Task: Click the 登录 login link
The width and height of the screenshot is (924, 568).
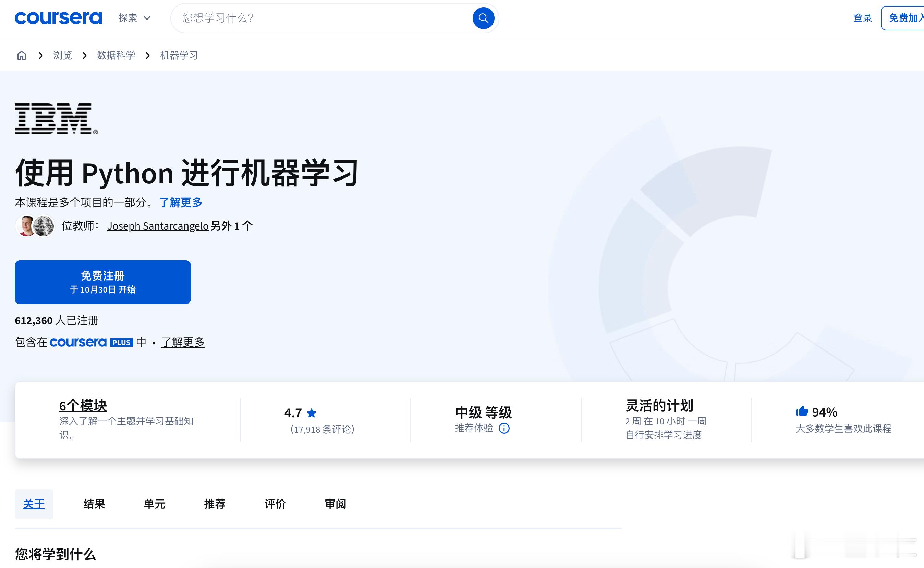Action: click(x=862, y=18)
